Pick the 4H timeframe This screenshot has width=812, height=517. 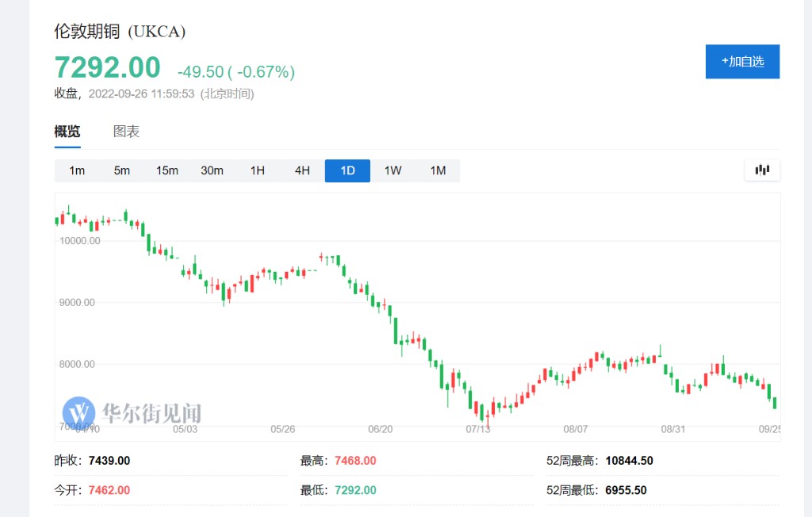click(x=302, y=170)
